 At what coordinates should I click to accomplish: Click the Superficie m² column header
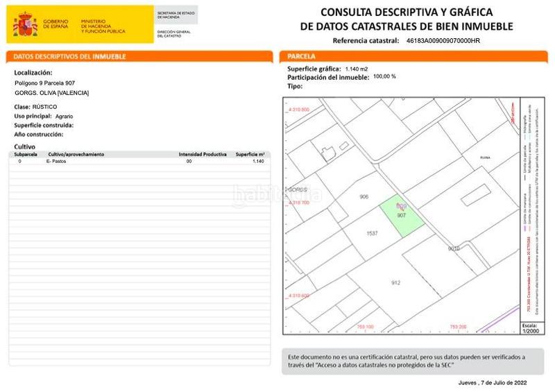[250, 154]
